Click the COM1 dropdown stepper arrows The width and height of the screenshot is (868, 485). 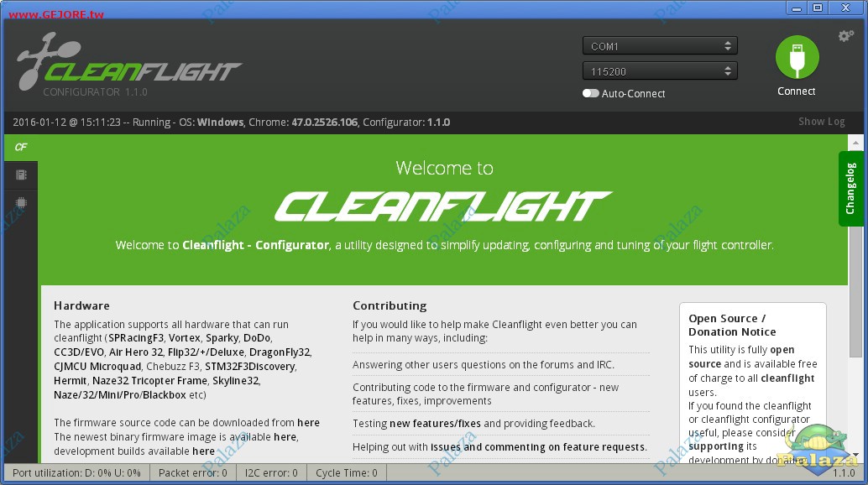tap(728, 46)
